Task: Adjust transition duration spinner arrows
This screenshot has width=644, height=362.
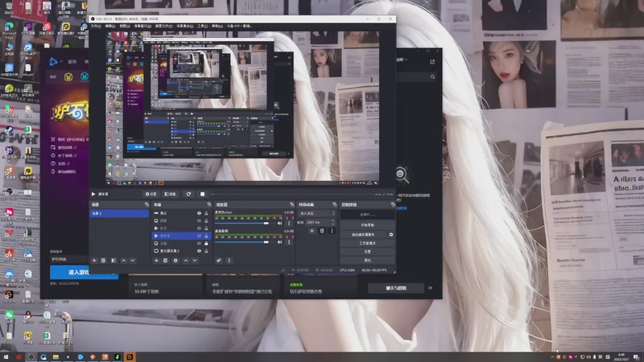Action: tap(332, 223)
